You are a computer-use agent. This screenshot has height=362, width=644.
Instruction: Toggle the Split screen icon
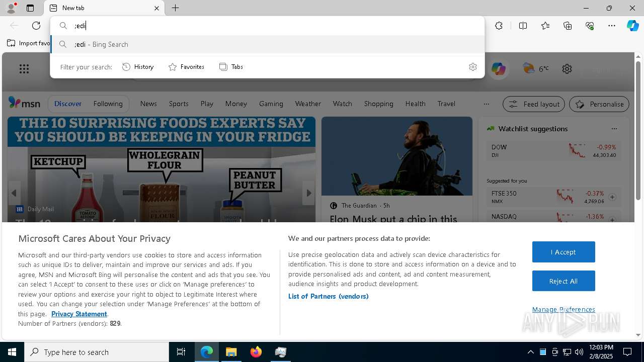(x=523, y=26)
